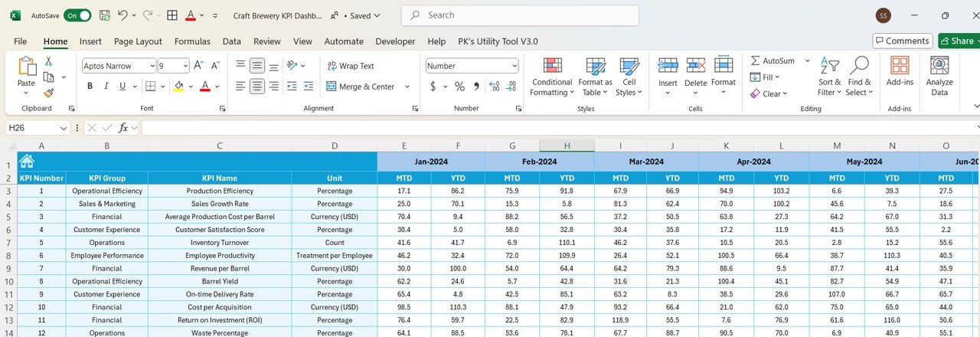Toggle Align Right
The width and height of the screenshot is (980, 337).
click(274, 87)
